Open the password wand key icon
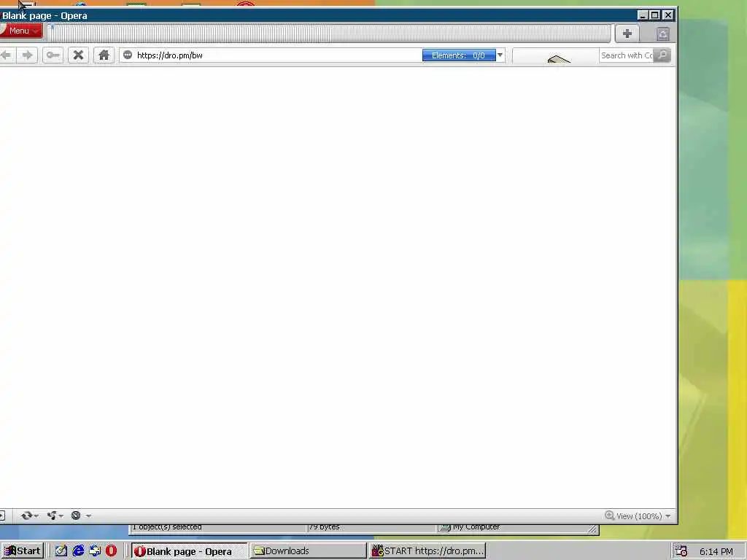Screen dimensions: 747x560 coord(53,55)
